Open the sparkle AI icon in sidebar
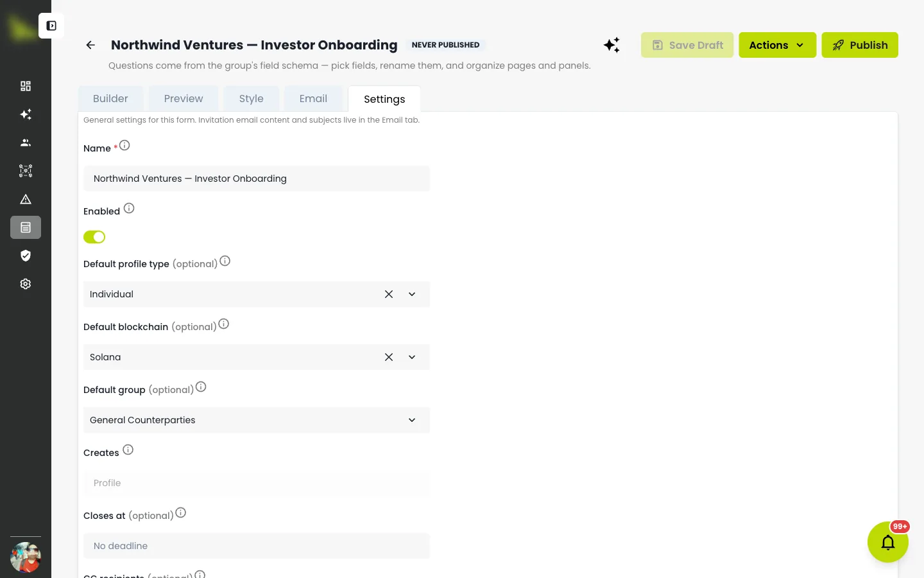 point(26,114)
